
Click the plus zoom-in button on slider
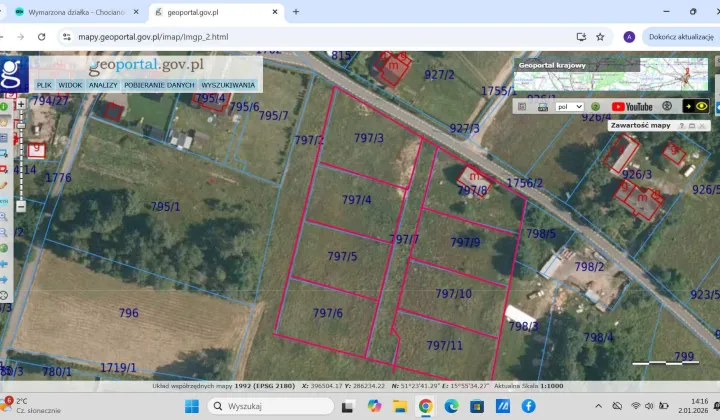[21, 104]
